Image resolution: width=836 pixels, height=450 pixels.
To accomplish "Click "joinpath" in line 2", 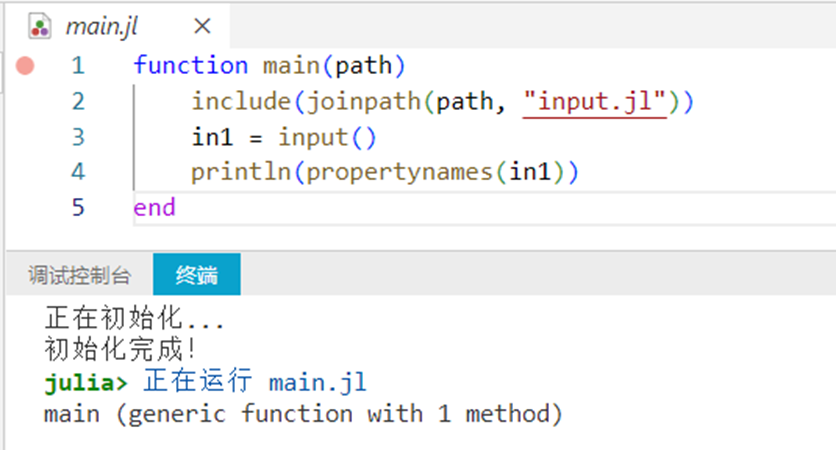I will (x=364, y=101).
